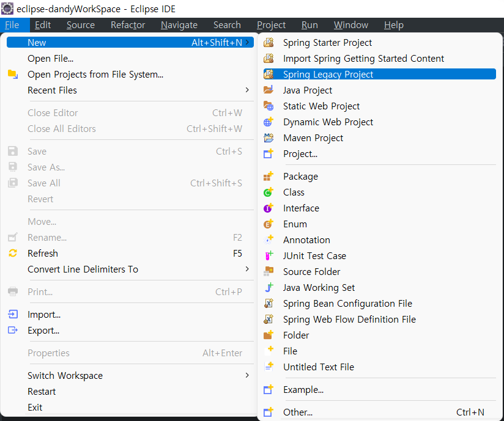
Task: Choose the Class label in the submenu
Action: coord(294,192)
